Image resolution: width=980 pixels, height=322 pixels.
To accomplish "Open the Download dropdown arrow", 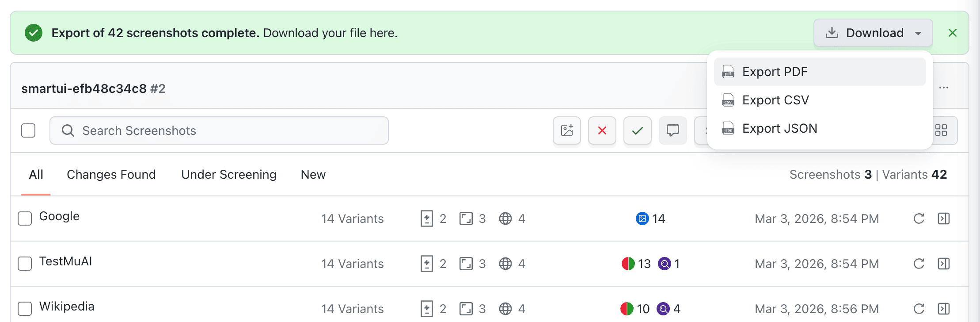I will (918, 33).
